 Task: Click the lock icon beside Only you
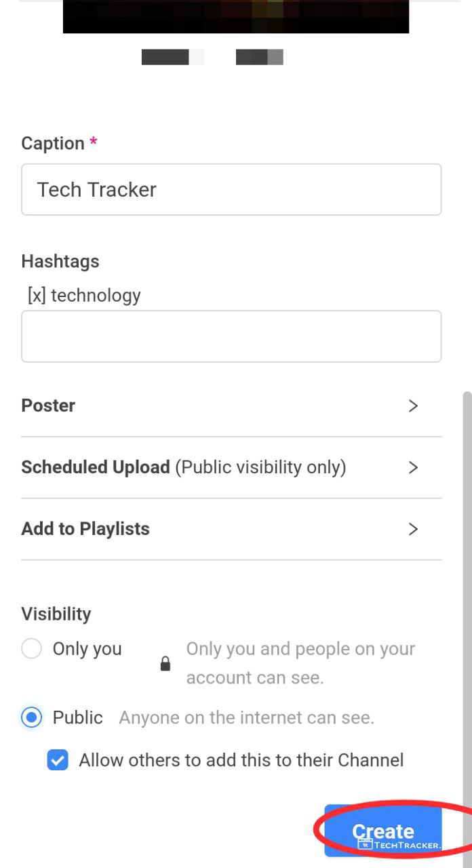coord(165,664)
